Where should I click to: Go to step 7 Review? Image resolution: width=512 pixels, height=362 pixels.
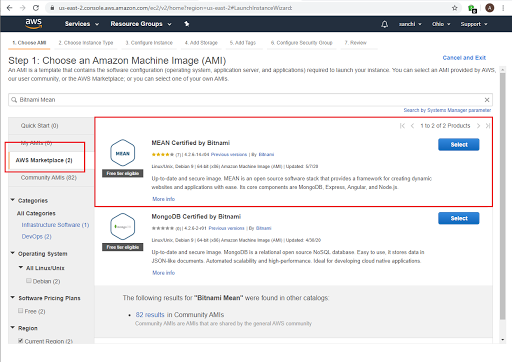pyautogui.click(x=355, y=43)
